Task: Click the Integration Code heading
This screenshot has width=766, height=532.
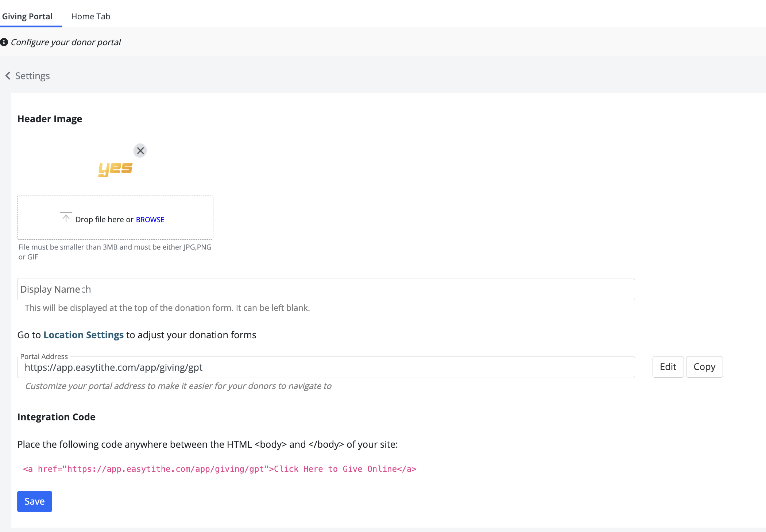Action: point(56,417)
